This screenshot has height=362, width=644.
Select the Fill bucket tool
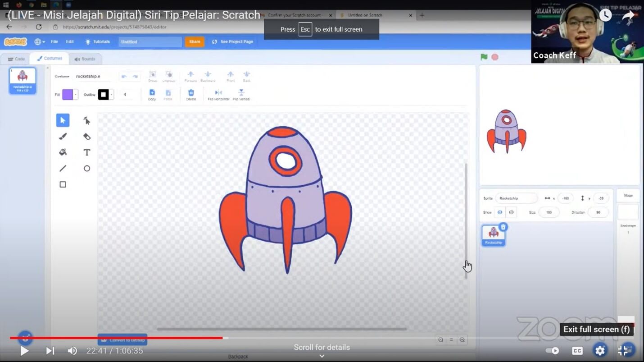(x=63, y=152)
